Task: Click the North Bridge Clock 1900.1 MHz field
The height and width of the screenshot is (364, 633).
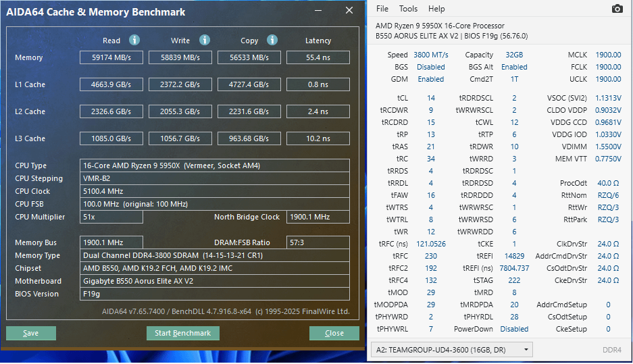Action: (x=318, y=217)
